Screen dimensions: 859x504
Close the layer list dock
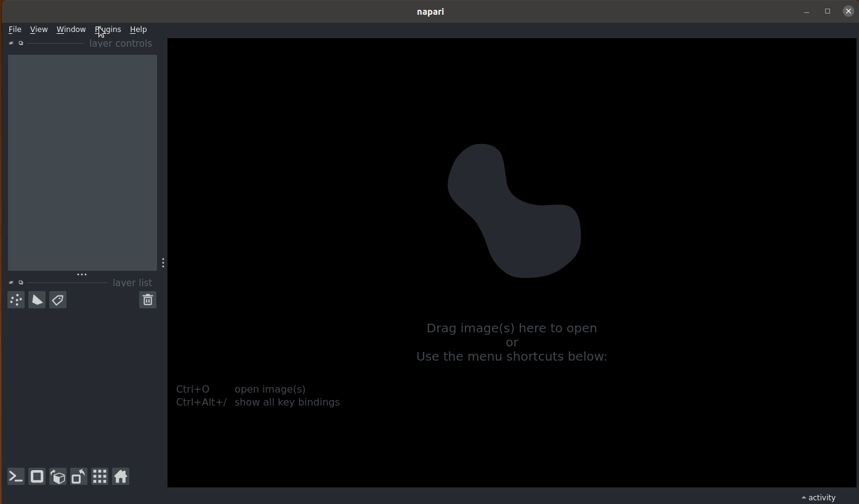[11, 282]
